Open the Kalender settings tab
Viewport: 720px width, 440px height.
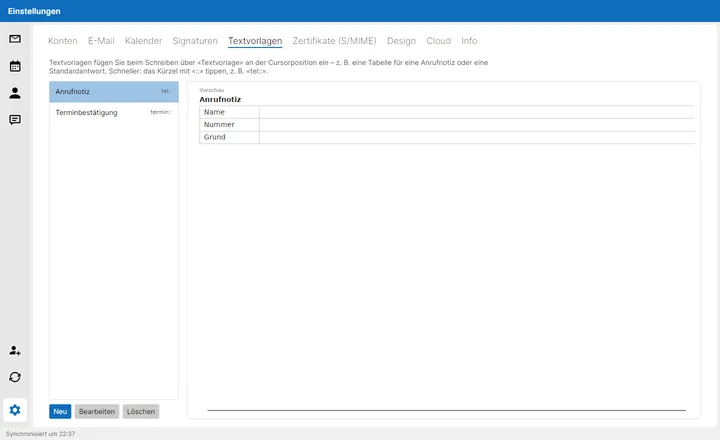click(143, 41)
